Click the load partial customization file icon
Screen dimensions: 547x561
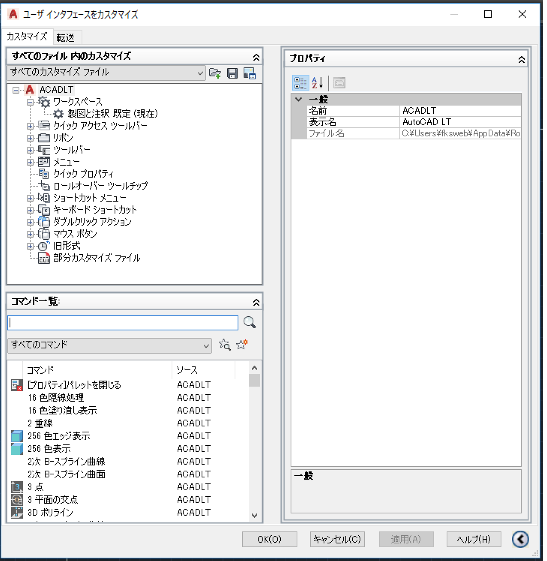pyautogui.click(x=215, y=73)
